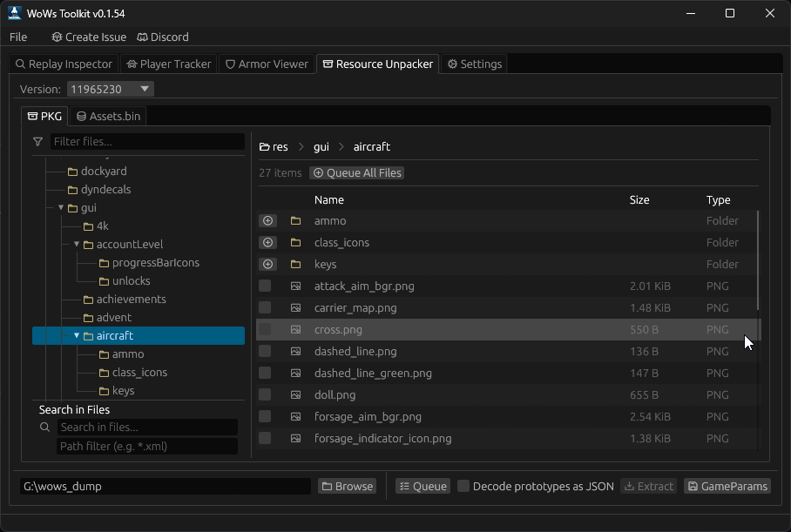Click the queue icon beside class_icons folder

point(267,242)
